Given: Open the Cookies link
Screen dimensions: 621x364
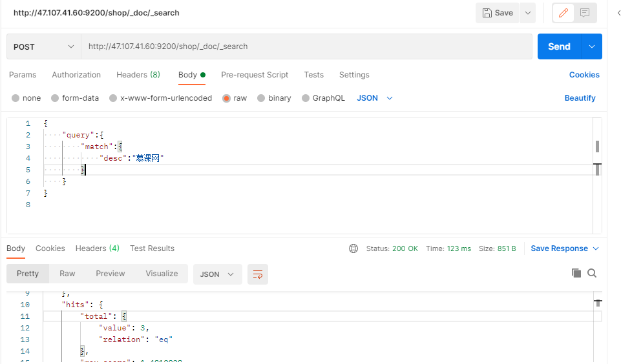Looking at the screenshot, I should (x=584, y=75).
